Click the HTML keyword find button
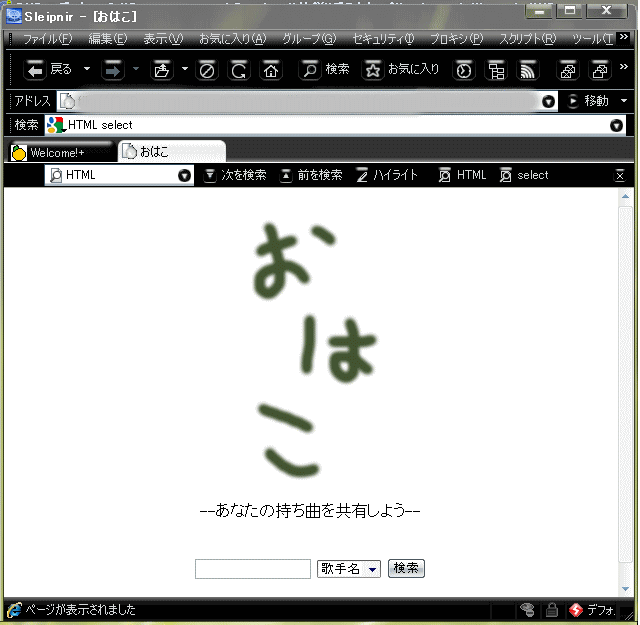Screen dimensions: 640x625 [462, 175]
